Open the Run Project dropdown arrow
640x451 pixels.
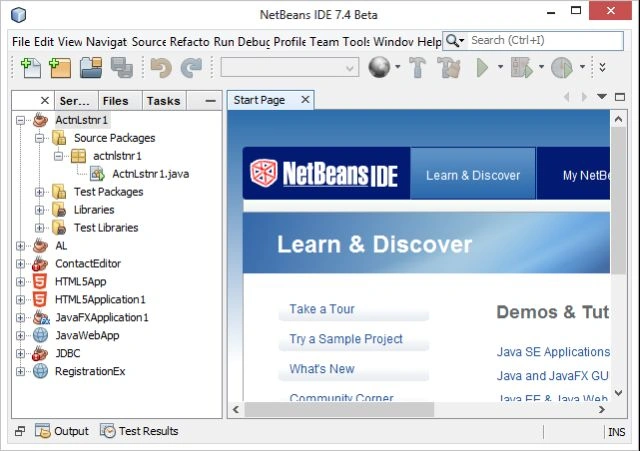500,67
